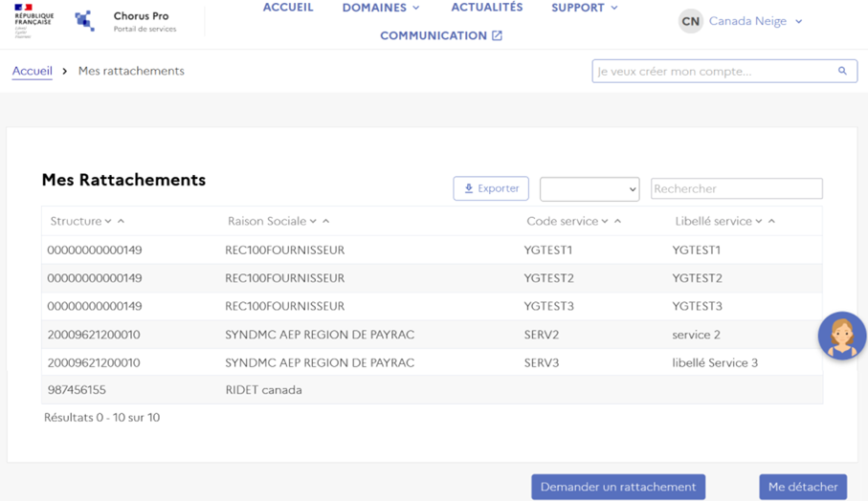
Task: Expand the Domaines menu
Action: coord(381,8)
